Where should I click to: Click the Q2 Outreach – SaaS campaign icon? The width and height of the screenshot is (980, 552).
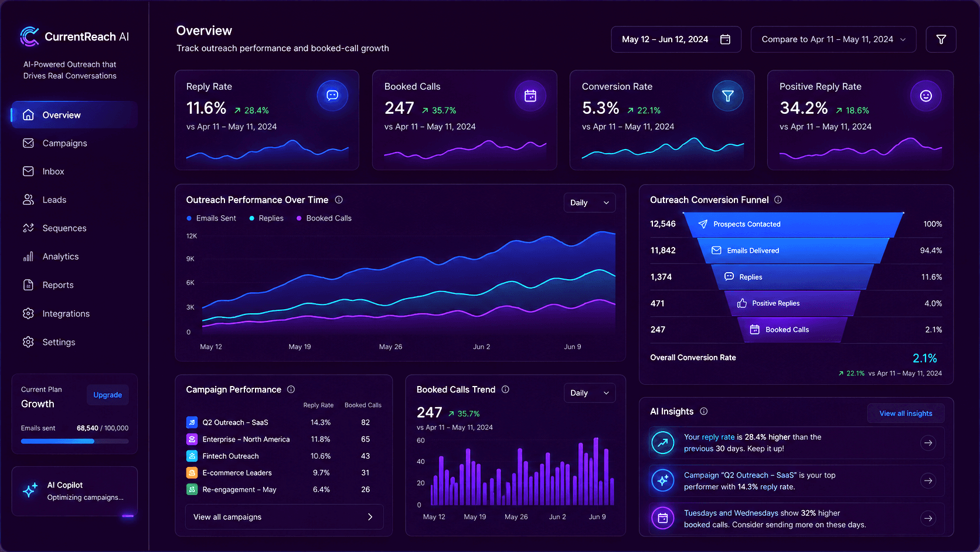tap(192, 422)
